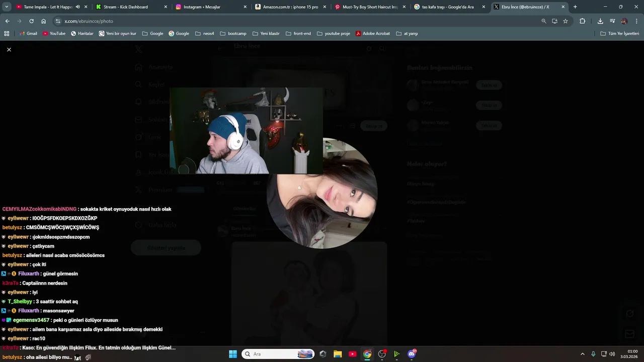The image size is (644, 362).
Task: Open the Yeni bir oyun kur bookmark
Action: pos(118,33)
